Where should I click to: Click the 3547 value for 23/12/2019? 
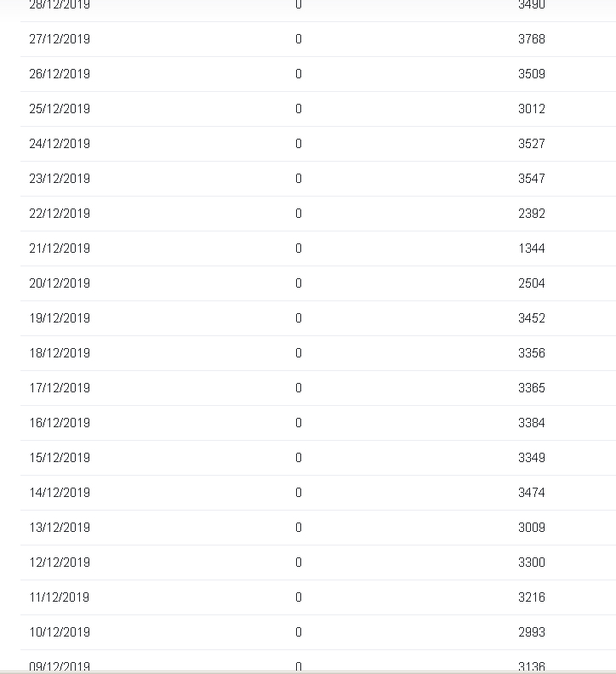531,179
